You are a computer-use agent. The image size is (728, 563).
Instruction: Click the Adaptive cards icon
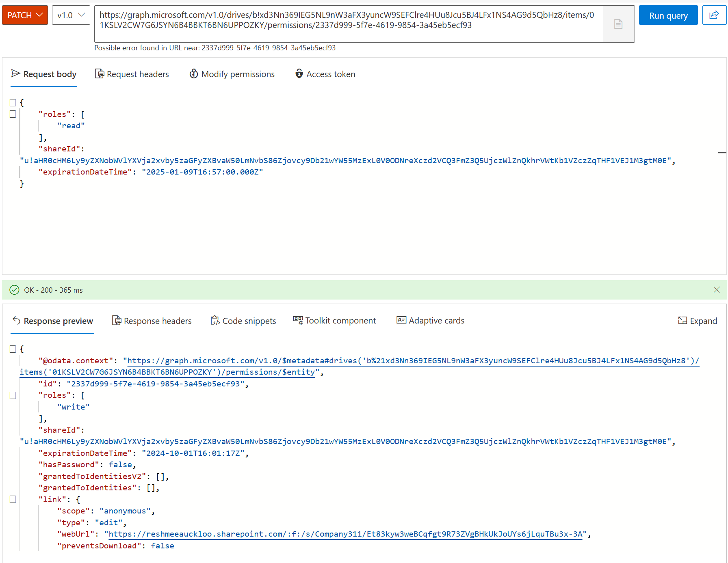click(x=401, y=320)
